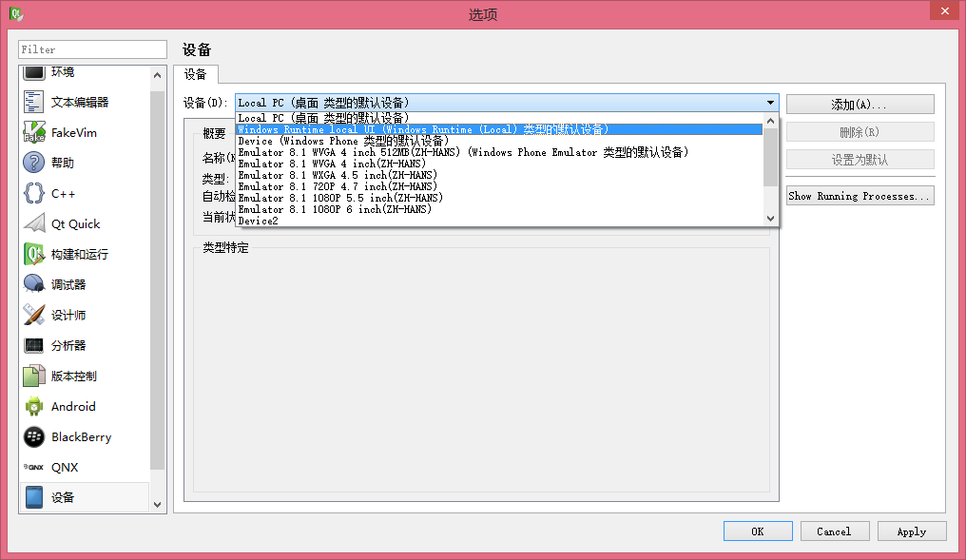The width and height of the screenshot is (966, 560).
Task: Choose Emulator 8.1 WVGA 4 inch(ZH-HANS) without 512MB
Action: pos(499,164)
